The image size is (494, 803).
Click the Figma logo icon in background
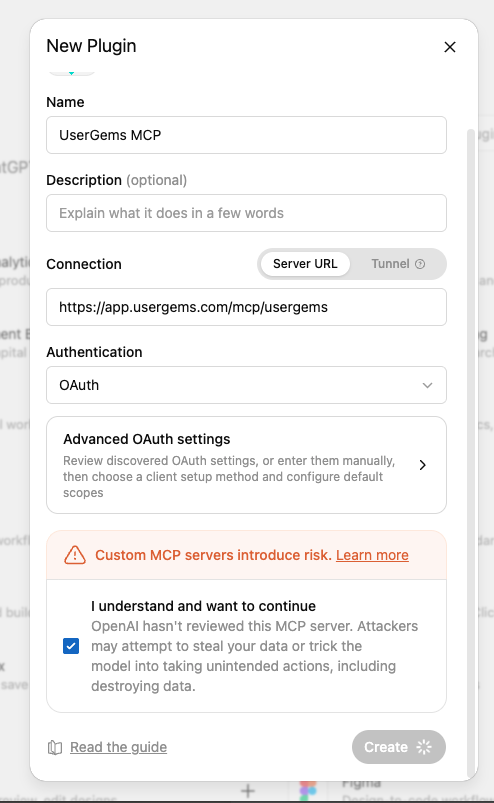[308, 791]
